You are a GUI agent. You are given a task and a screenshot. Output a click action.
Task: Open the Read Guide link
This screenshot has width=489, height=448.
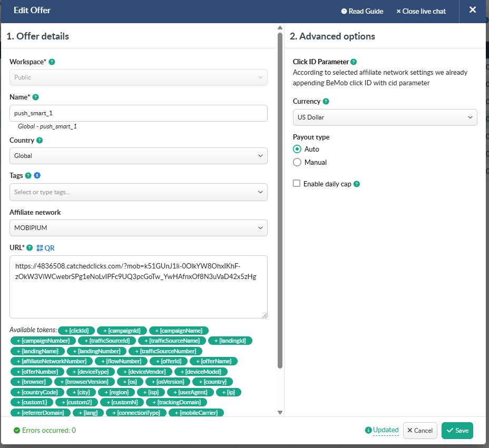(362, 11)
